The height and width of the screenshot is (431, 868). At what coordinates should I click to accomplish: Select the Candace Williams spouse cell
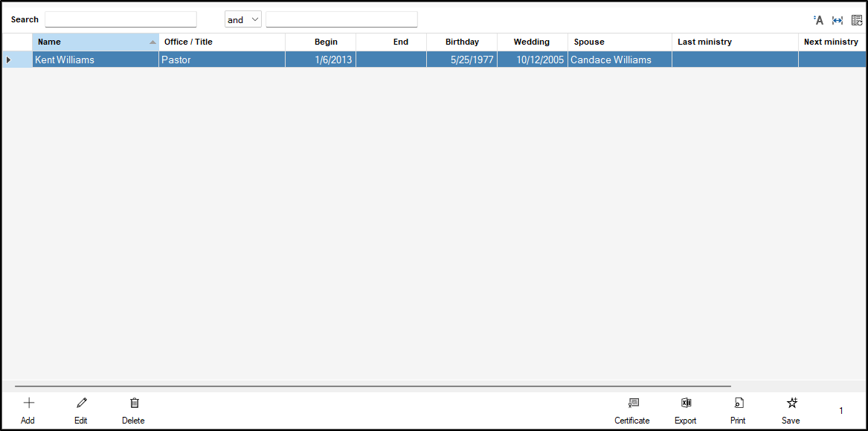pos(619,60)
